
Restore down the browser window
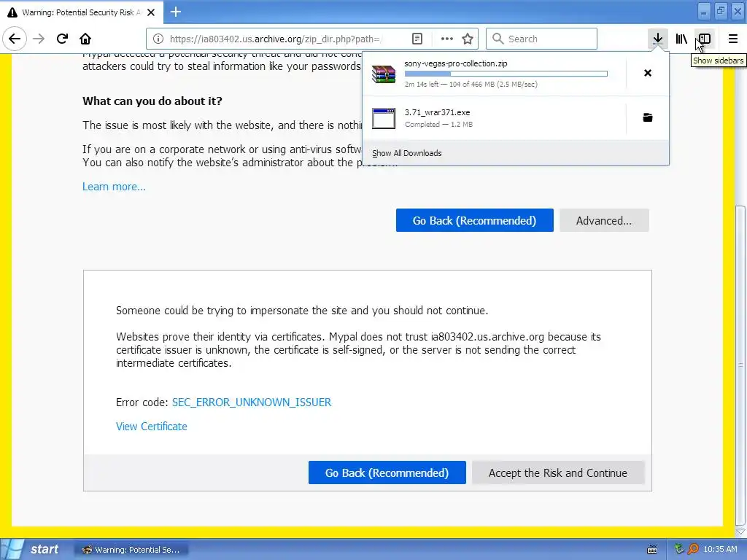(721, 12)
